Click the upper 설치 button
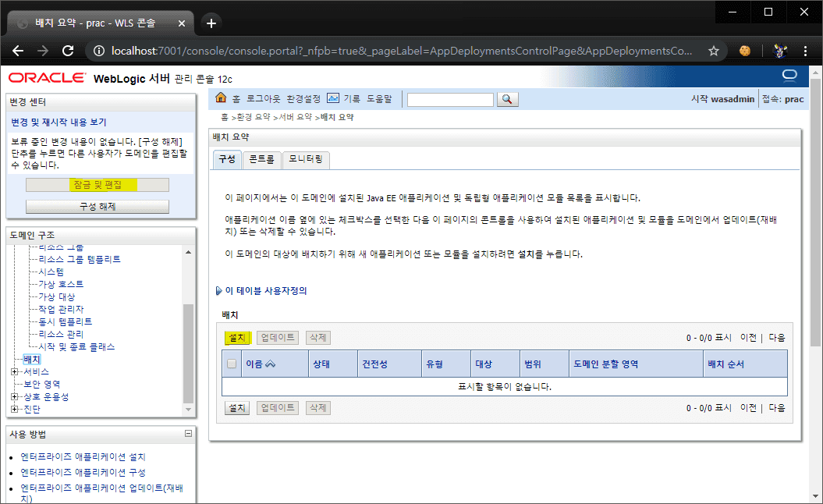 point(237,338)
